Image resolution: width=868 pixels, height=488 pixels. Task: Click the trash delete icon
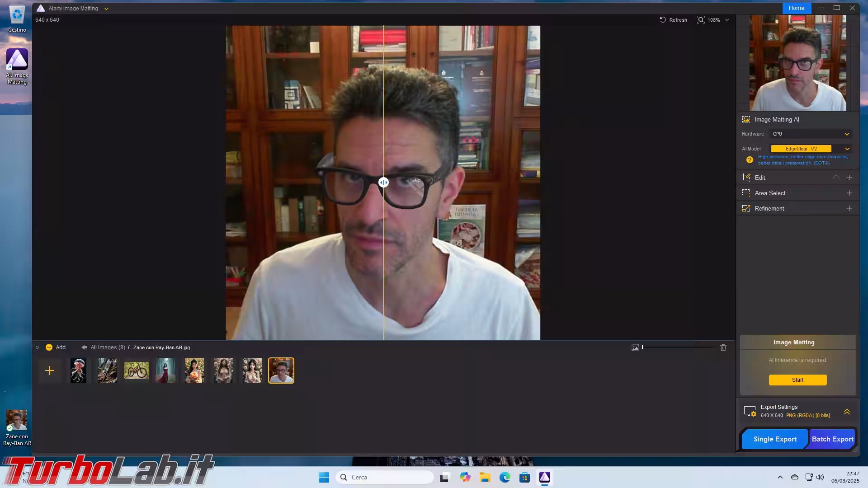click(x=723, y=347)
